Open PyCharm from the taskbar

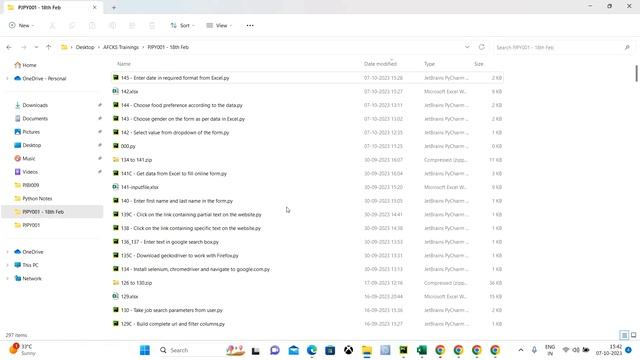[x=403, y=350]
